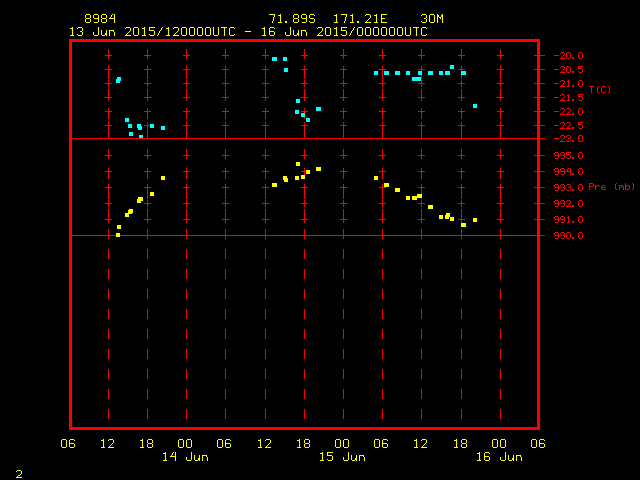Image resolution: width=640 pixels, height=480 pixels.
Task: Click the start time 13 Jun 2015/120000UTC
Action: (x=152, y=32)
